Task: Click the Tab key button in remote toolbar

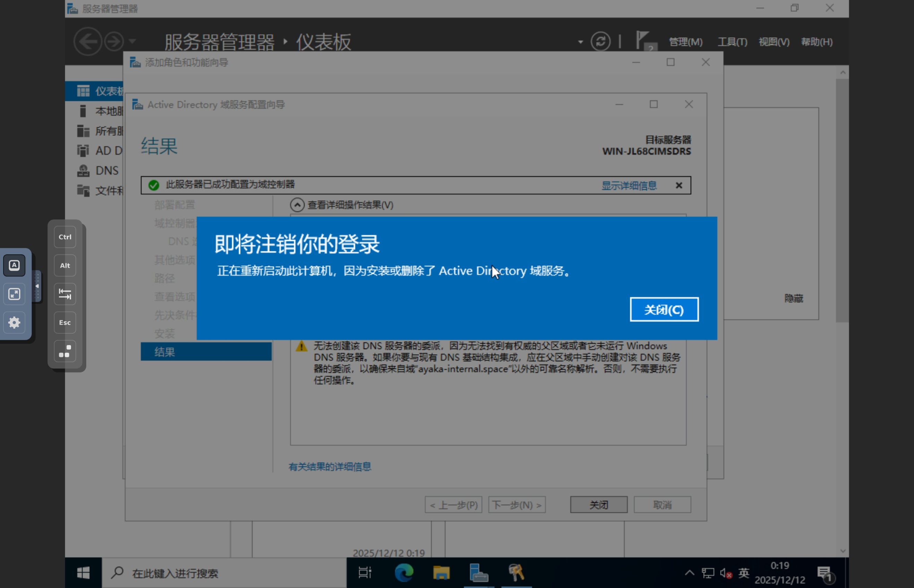Action: 65,294
